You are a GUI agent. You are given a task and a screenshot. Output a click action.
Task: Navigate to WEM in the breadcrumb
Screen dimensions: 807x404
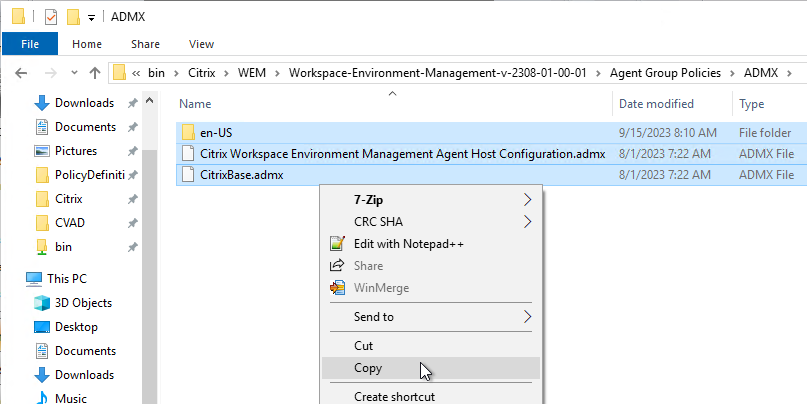[252, 73]
